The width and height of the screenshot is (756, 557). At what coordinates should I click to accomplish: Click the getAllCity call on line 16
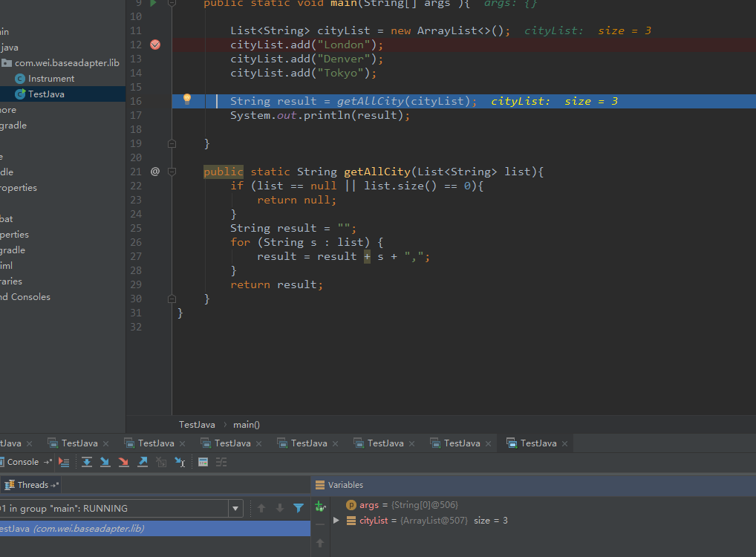click(371, 101)
